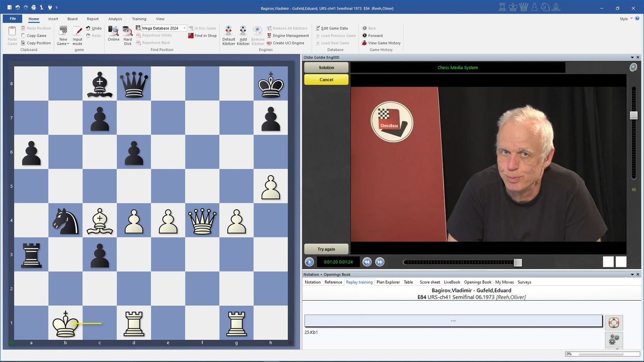Open the Online position search
The image size is (644, 362).
[113, 33]
